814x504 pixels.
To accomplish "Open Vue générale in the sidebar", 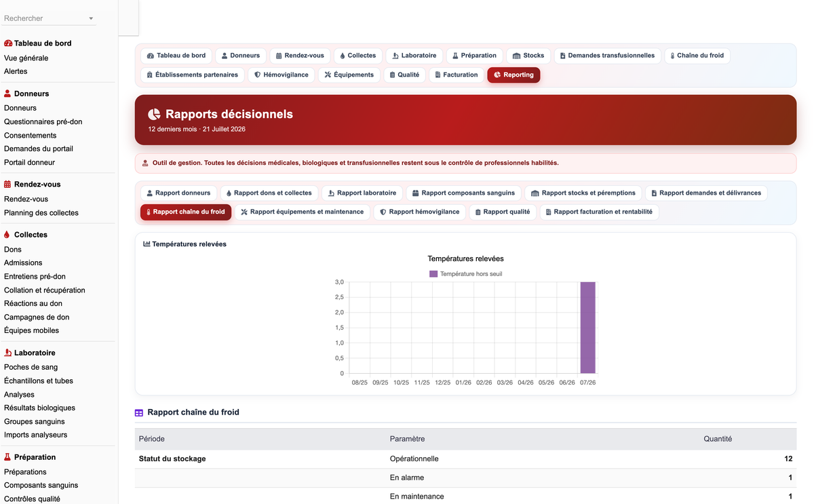I will [26, 58].
